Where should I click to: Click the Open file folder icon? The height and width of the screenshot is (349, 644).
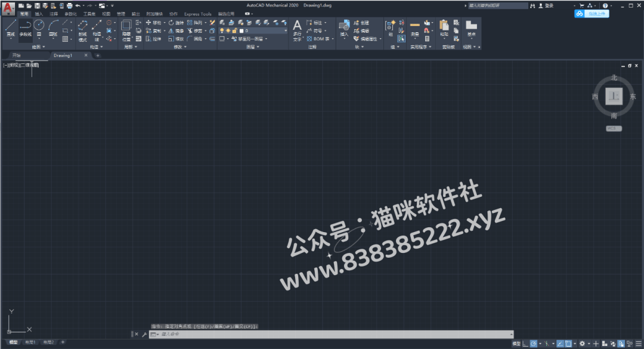(x=29, y=6)
